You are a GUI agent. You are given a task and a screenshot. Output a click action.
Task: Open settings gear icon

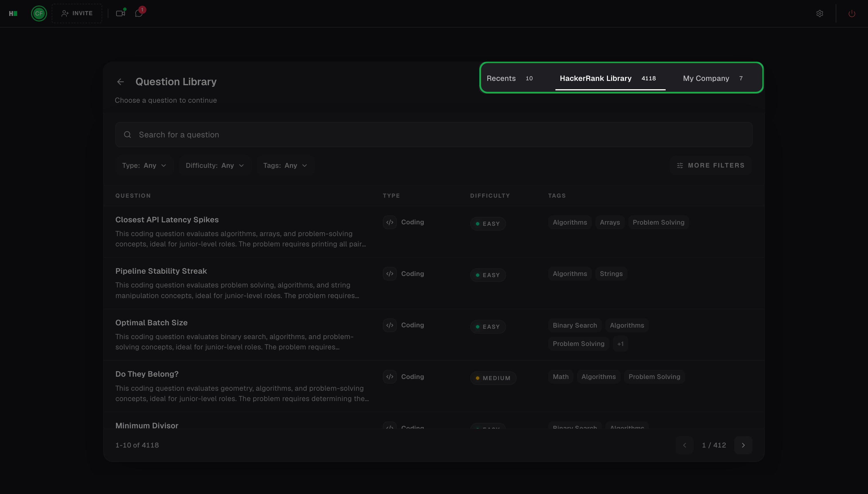819,13
